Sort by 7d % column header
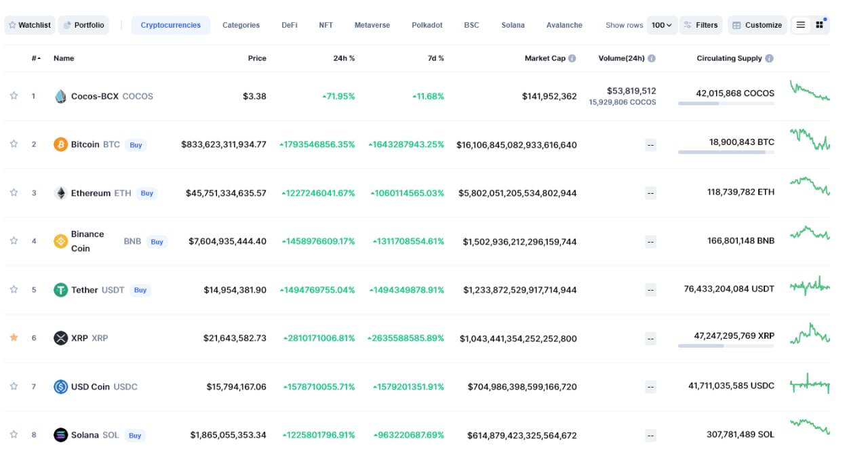 pos(435,58)
